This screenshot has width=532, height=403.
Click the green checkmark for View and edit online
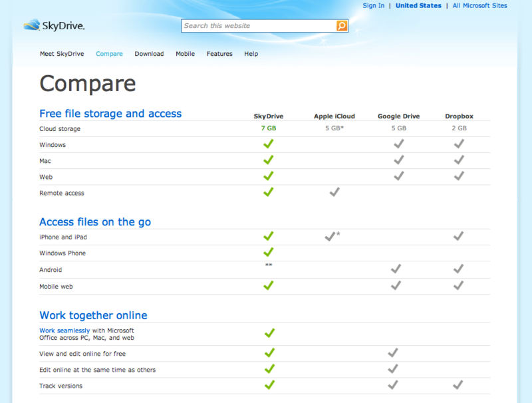coord(269,353)
